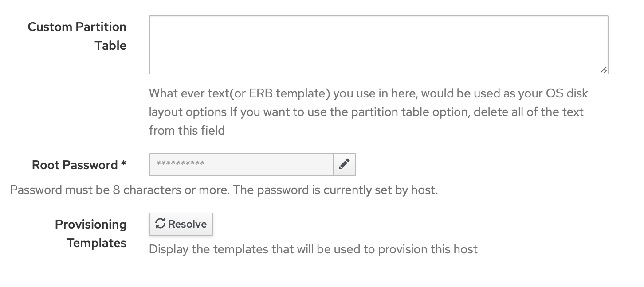Click the pencil edit icon beside Root Password
Screen dimensions: 644x287
tap(344, 164)
